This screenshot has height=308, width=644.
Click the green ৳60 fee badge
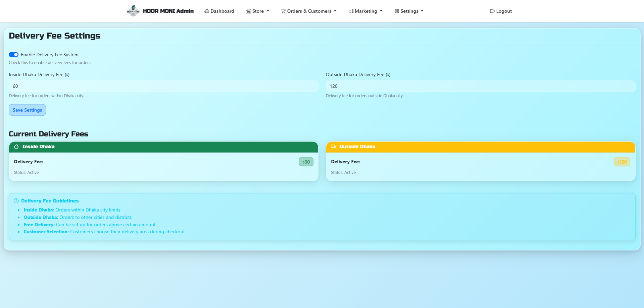tap(306, 162)
